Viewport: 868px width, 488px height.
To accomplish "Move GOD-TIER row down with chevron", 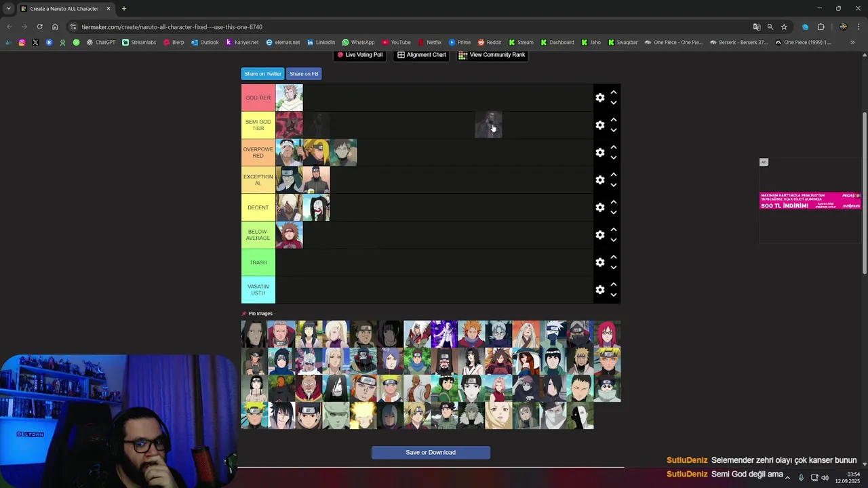I will point(614,103).
